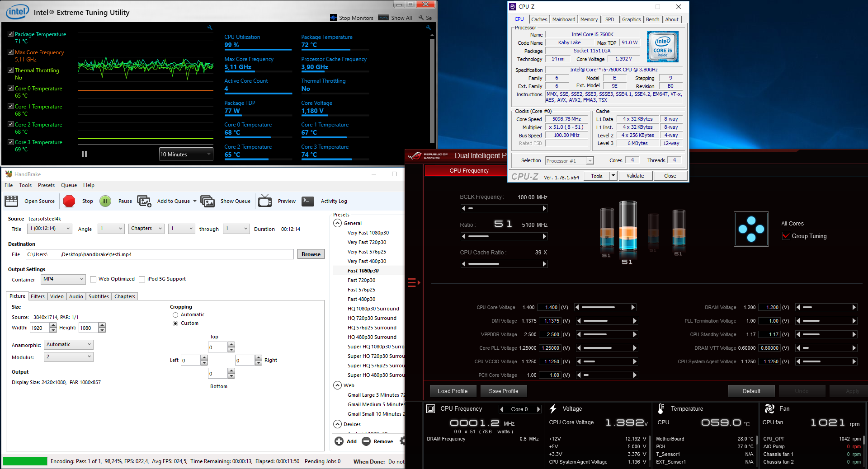The image size is (868, 469).
Task: Uncheck Max Core Frequency monitor checkbox
Action: (10, 52)
